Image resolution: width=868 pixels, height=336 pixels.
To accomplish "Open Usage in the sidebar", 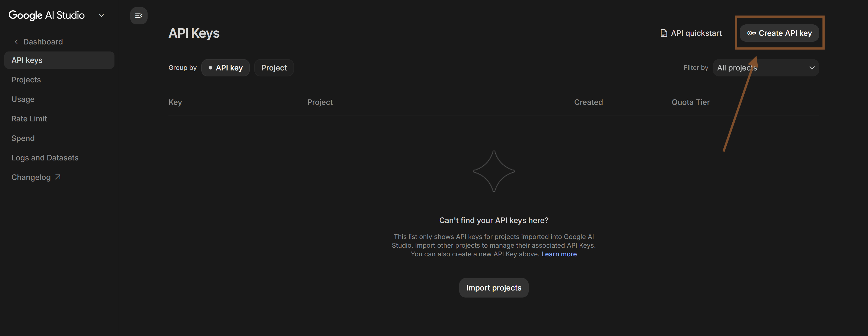I will 23,99.
